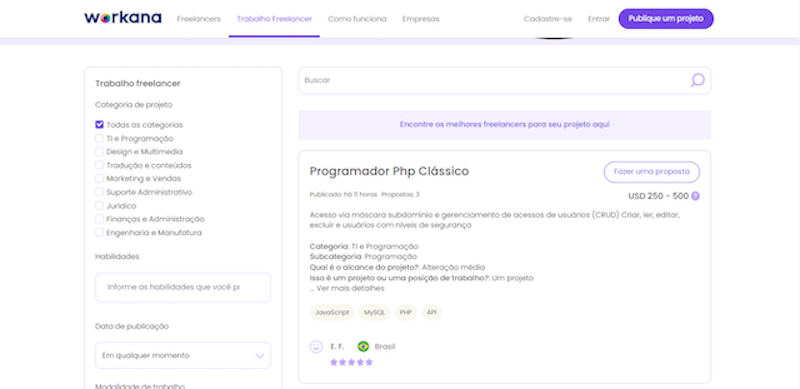Click the Publique um projeto button
The width and height of the screenshot is (800, 389).
click(x=666, y=19)
